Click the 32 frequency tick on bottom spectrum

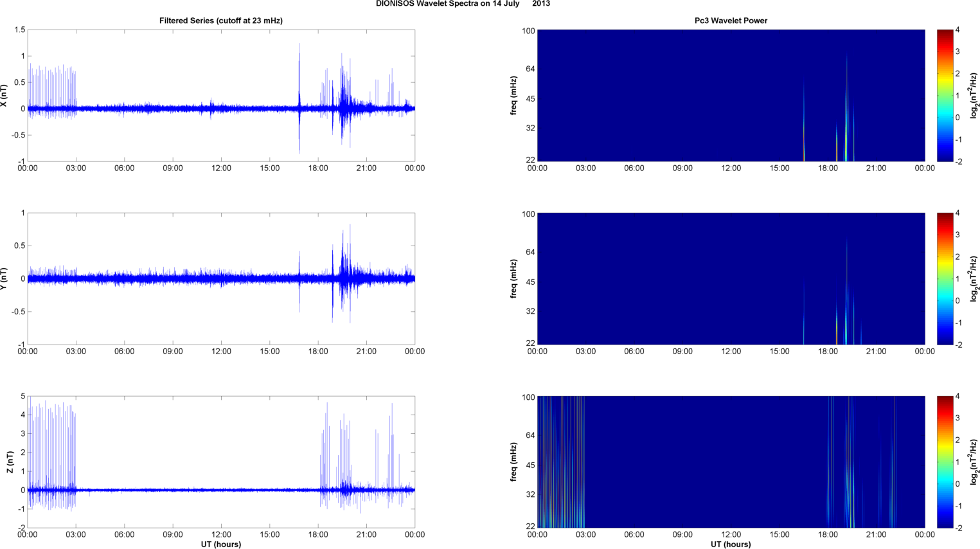530,494
